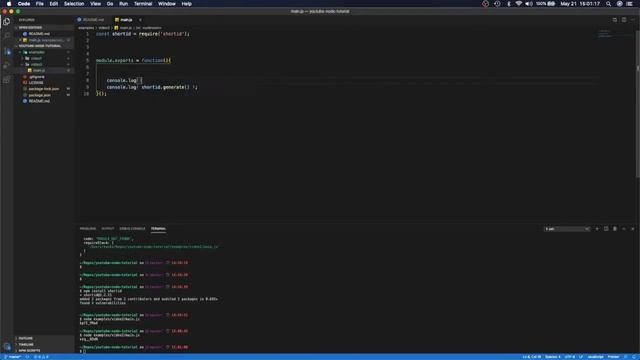Open editor More Actions ellipsis
The width and height of the screenshot is (640, 360).
click(633, 20)
